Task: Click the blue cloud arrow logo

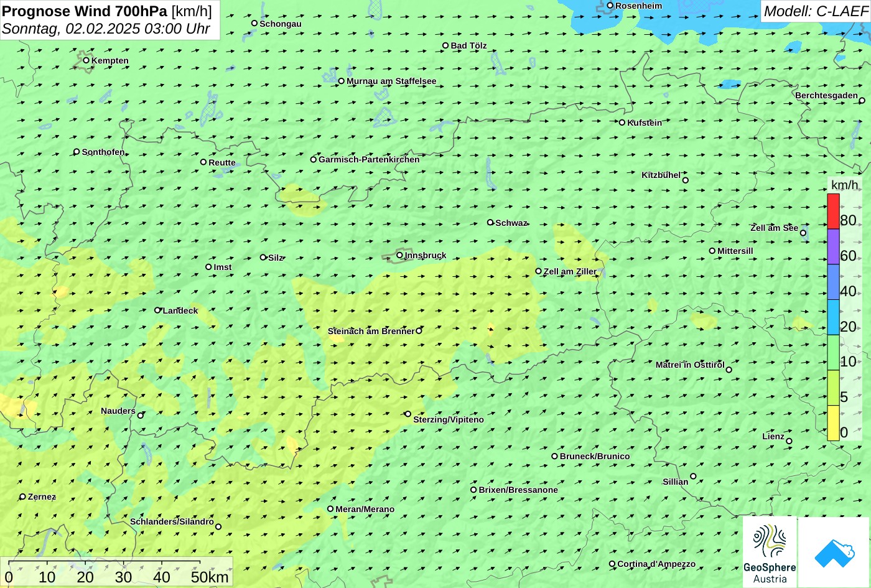Action: (834, 552)
